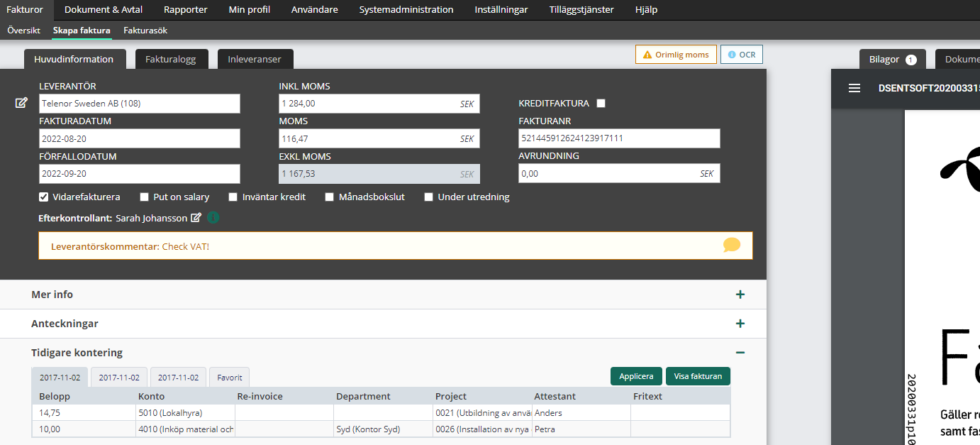This screenshot has height=445, width=980.
Task: Click the Applicera button
Action: (x=636, y=376)
